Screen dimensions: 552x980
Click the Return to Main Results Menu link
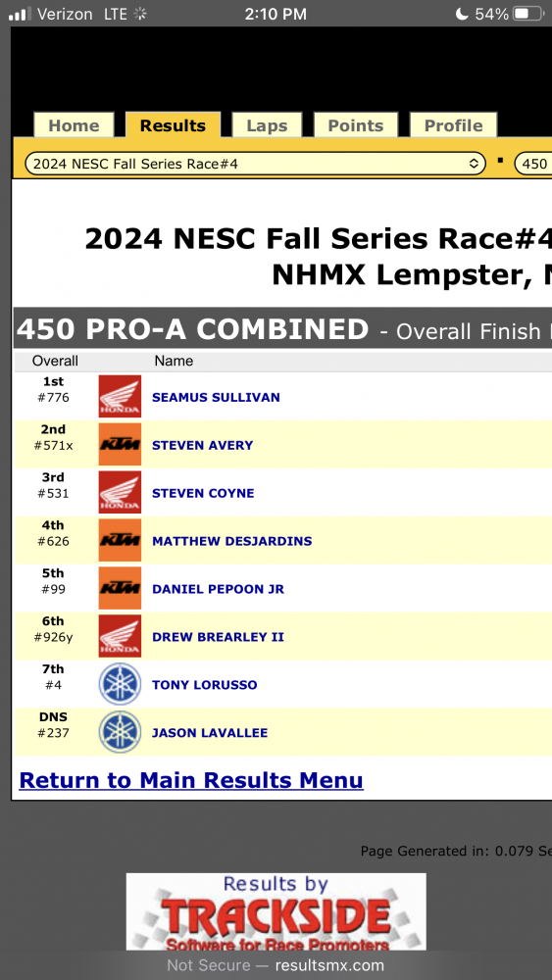pos(191,780)
